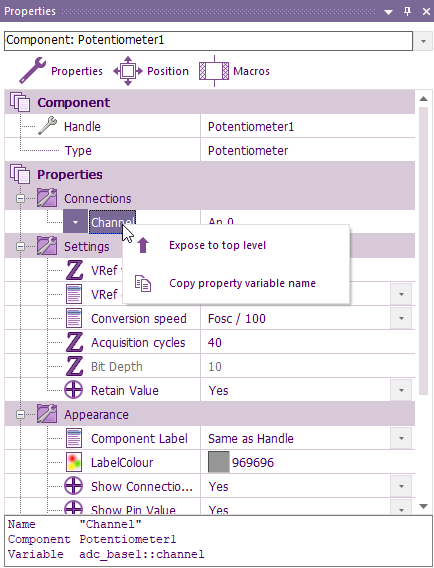Click the VRef option list icon

74,294
